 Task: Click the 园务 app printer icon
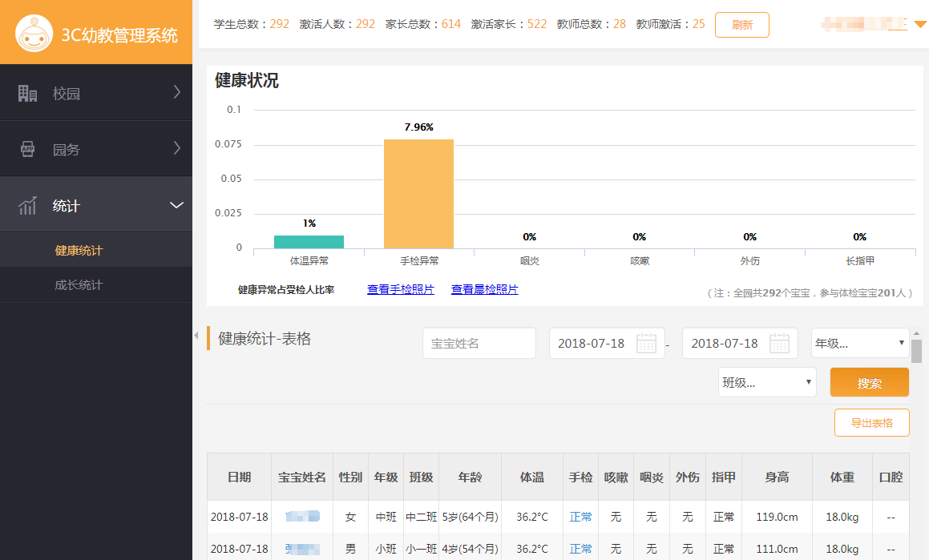pos(28,150)
